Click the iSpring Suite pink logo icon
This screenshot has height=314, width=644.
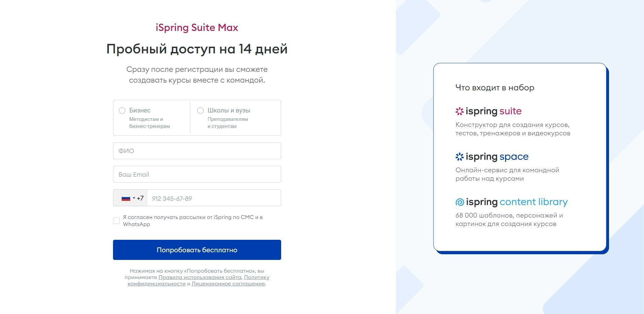point(459,111)
